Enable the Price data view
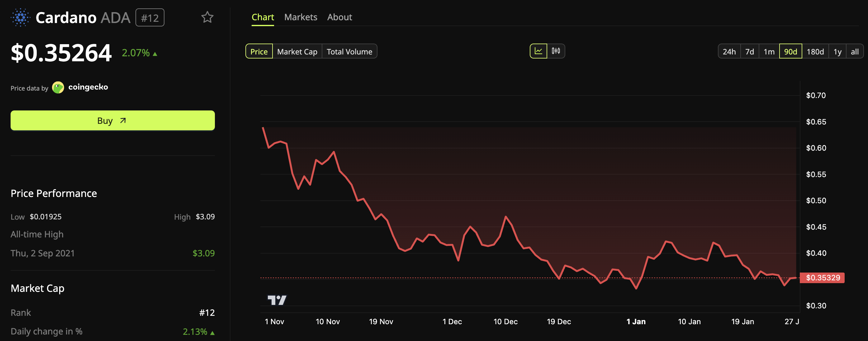868x341 pixels. 259,52
